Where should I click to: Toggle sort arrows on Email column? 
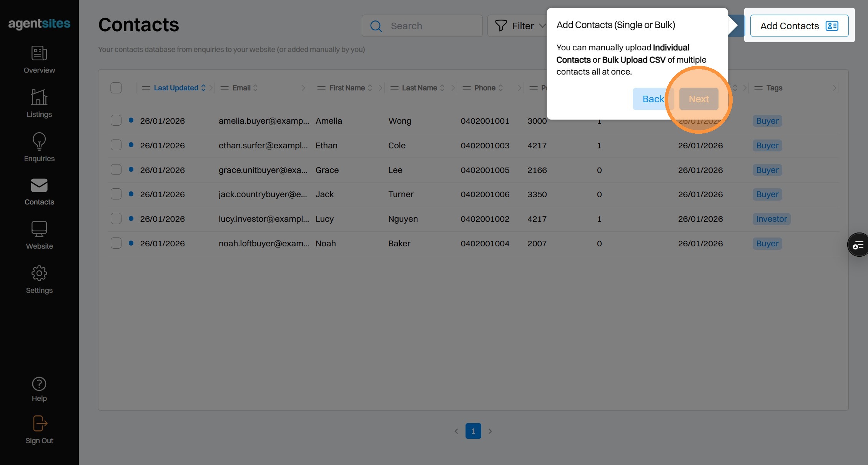(255, 88)
